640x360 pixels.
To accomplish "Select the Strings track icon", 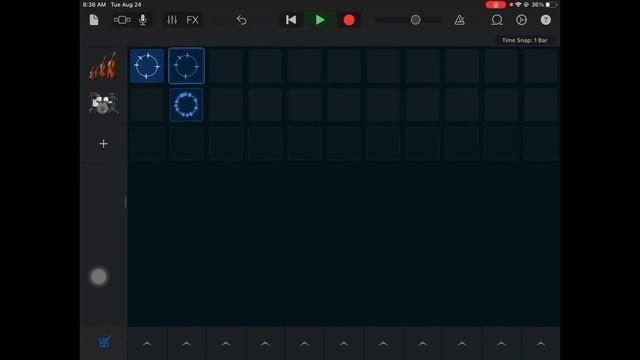I will pyautogui.click(x=103, y=66).
